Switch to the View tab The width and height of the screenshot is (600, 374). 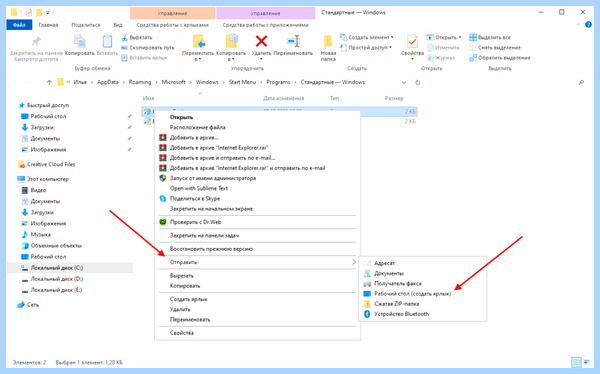click(x=118, y=25)
